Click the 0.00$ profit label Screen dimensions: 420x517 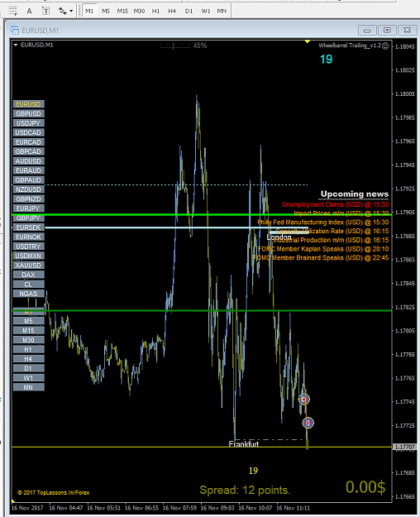tap(365, 487)
